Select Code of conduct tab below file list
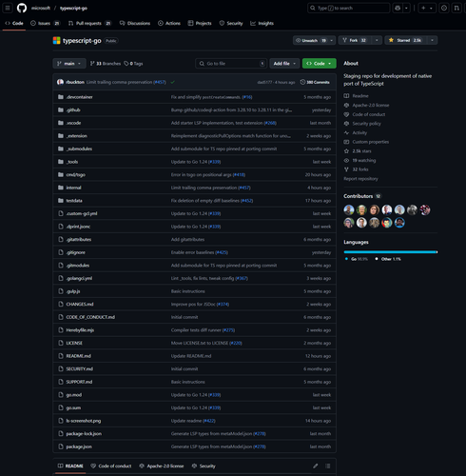Screen dimensions: 466x476 tap(111, 466)
